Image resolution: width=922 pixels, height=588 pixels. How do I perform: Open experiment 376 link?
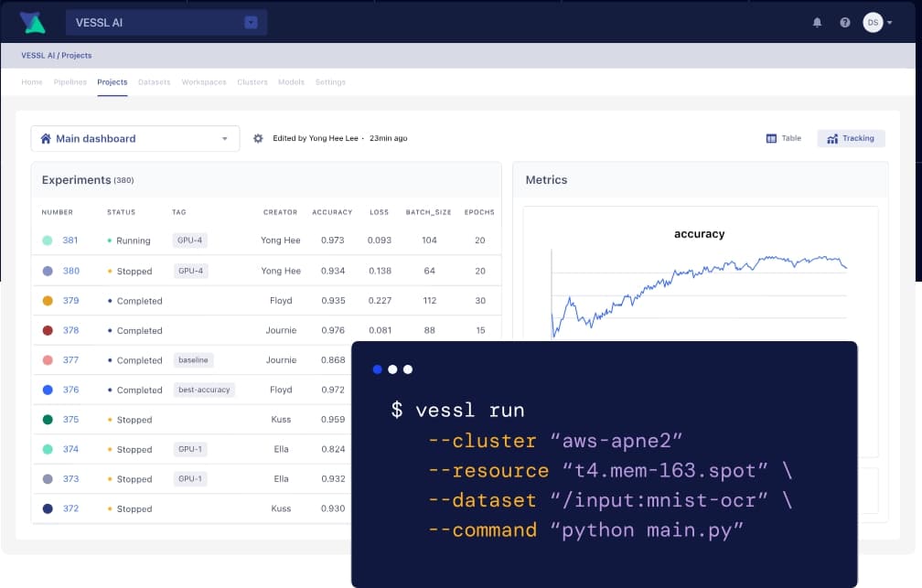coord(70,390)
